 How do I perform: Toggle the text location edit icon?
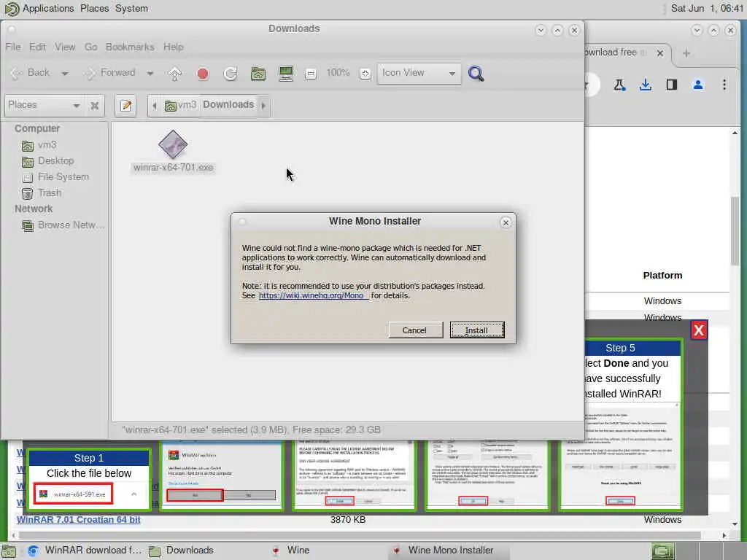(x=125, y=105)
